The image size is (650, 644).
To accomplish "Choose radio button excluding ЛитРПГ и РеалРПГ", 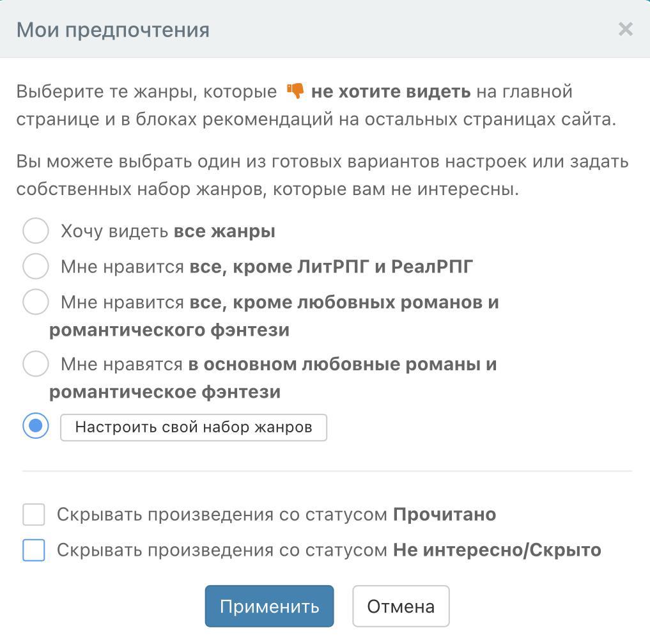I will point(36,266).
